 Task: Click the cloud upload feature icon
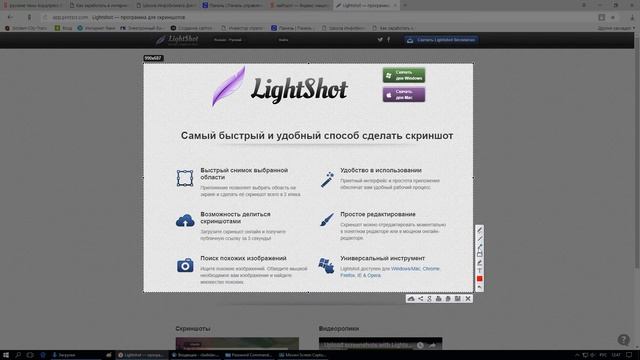(x=185, y=221)
